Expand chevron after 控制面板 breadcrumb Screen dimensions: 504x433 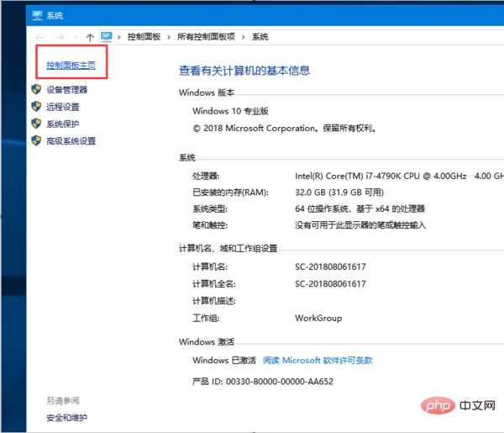tap(169, 37)
